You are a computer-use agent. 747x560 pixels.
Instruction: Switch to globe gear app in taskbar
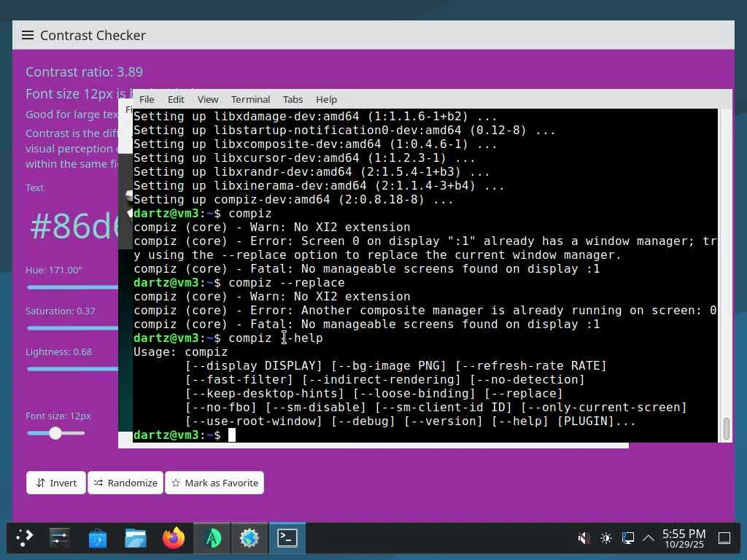(x=249, y=538)
